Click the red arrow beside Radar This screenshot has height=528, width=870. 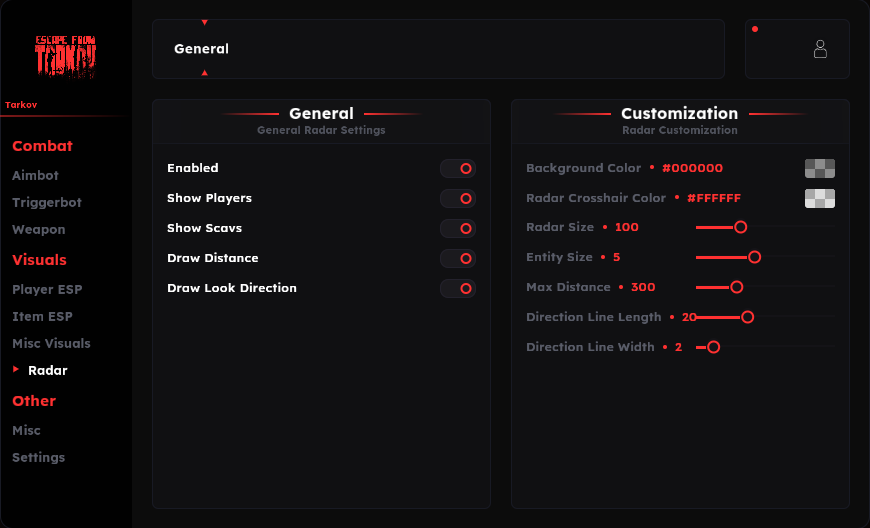tap(16, 370)
